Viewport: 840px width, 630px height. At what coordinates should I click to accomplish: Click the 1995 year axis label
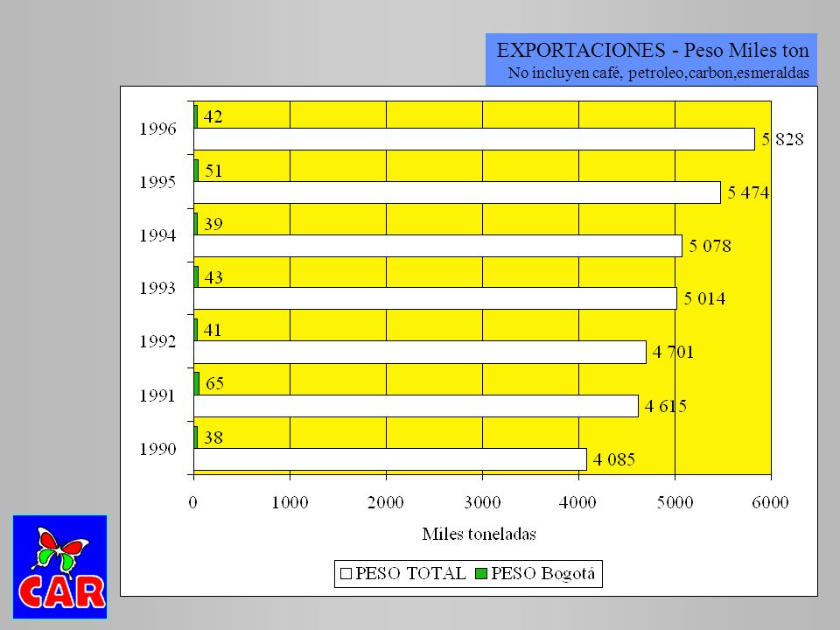click(x=157, y=183)
